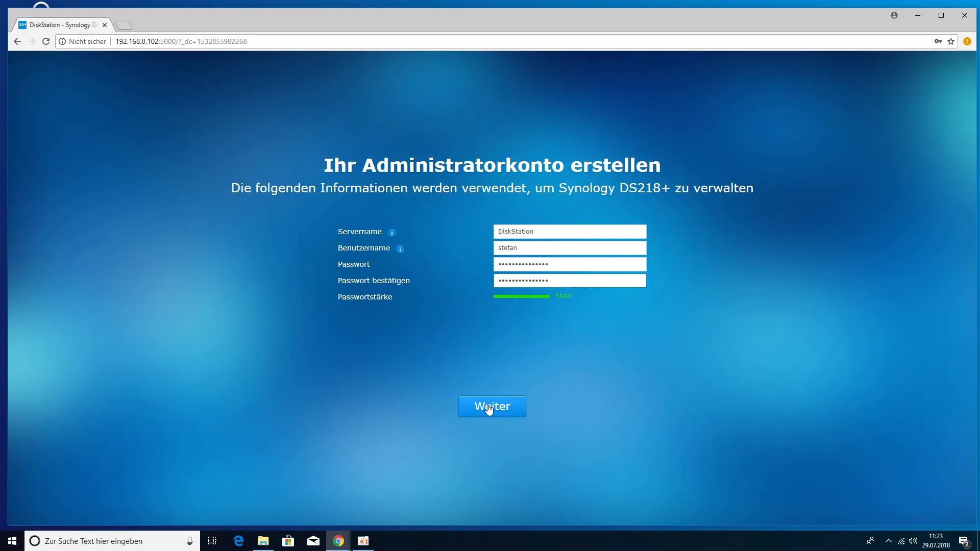Open the Chrome profile user icon

pyautogui.click(x=894, y=15)
